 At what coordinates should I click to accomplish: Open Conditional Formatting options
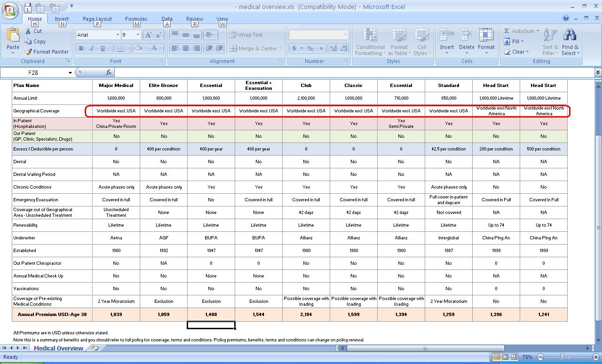[370, 42]
